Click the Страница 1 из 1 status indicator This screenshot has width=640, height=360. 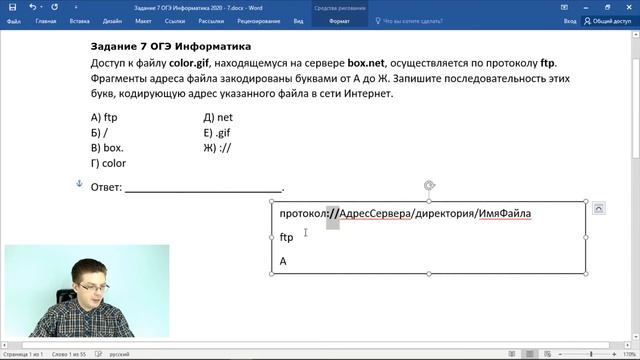[x=23, y=354]
